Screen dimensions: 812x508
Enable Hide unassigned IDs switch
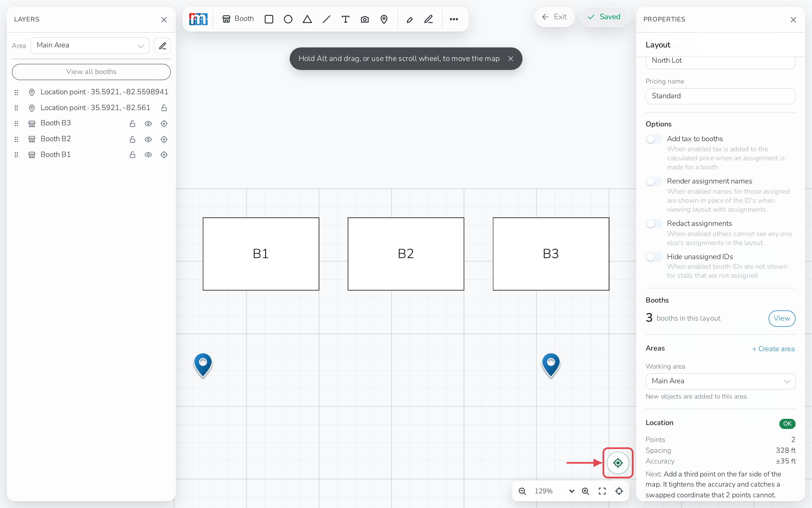click(654, 257)
